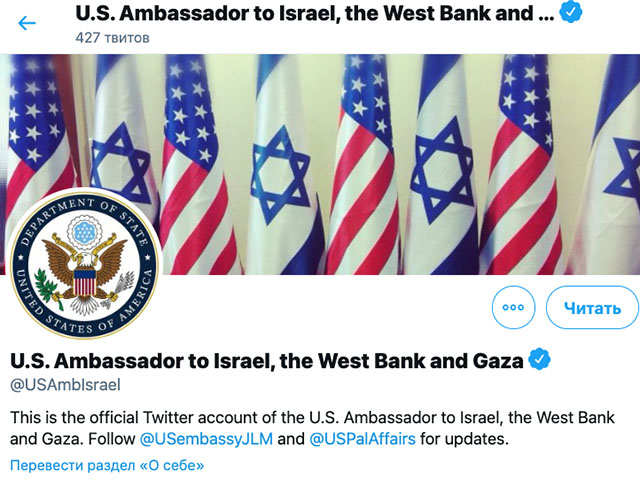This screenshot has width=640, height=480.
Task: Go back using the blue arrow
Action: click(27, 23)
